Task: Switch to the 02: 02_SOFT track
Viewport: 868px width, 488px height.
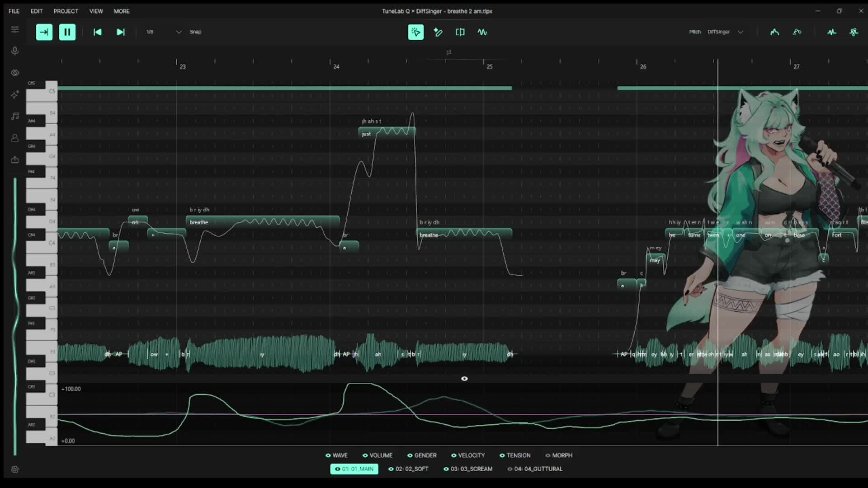Action: tap(408, 469)
